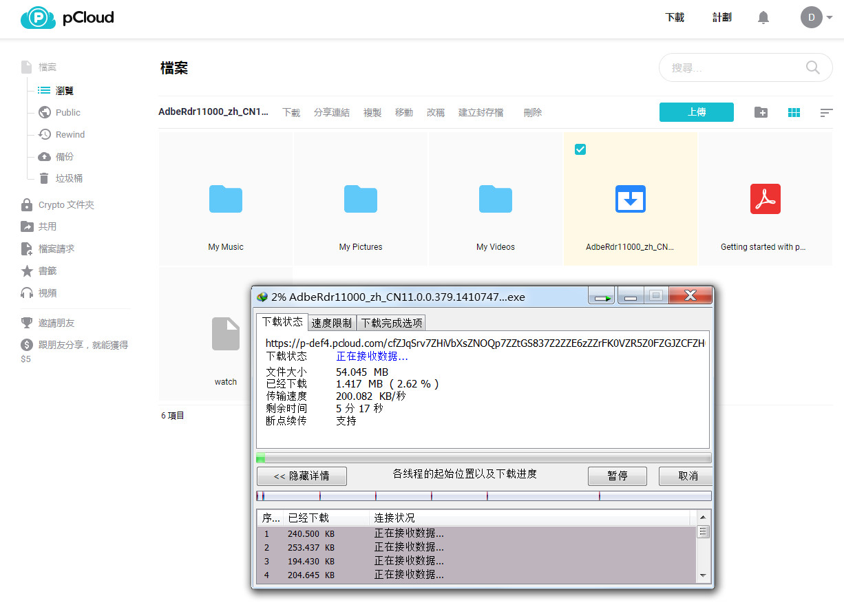The width and height of the screenshot is (844, 616).
Task: Click the 上傳 upload button
Action: [697, 112]
